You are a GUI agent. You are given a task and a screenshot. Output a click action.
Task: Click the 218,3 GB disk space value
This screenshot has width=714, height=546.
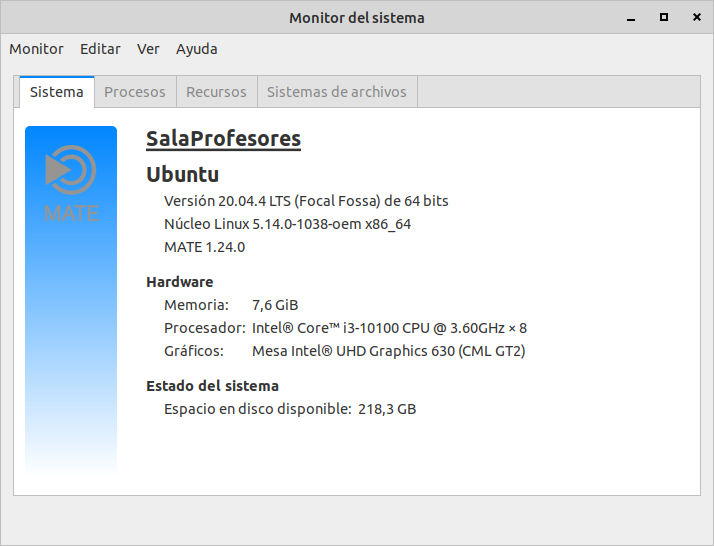click(x=387, y=409)
